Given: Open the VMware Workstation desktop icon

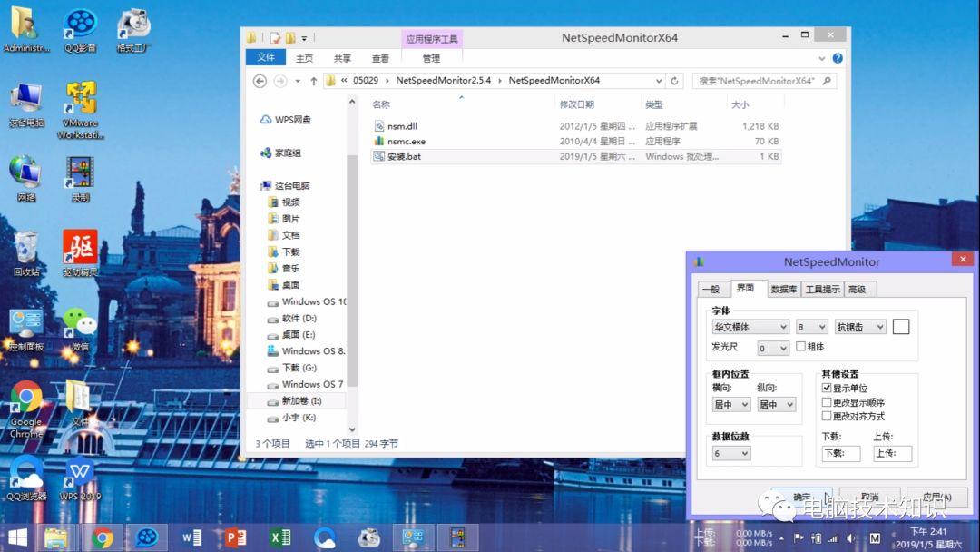Looking at the screenshot, I should [x=80, y=110].
